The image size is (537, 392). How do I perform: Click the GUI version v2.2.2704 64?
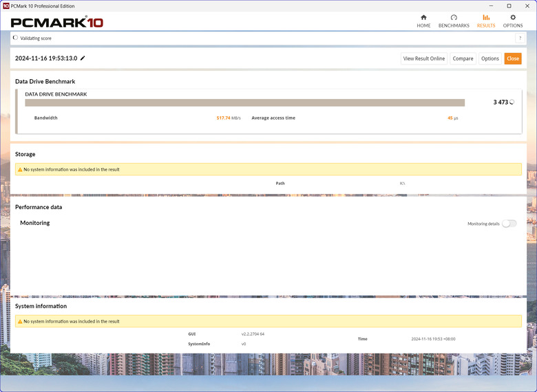(253, 334)
